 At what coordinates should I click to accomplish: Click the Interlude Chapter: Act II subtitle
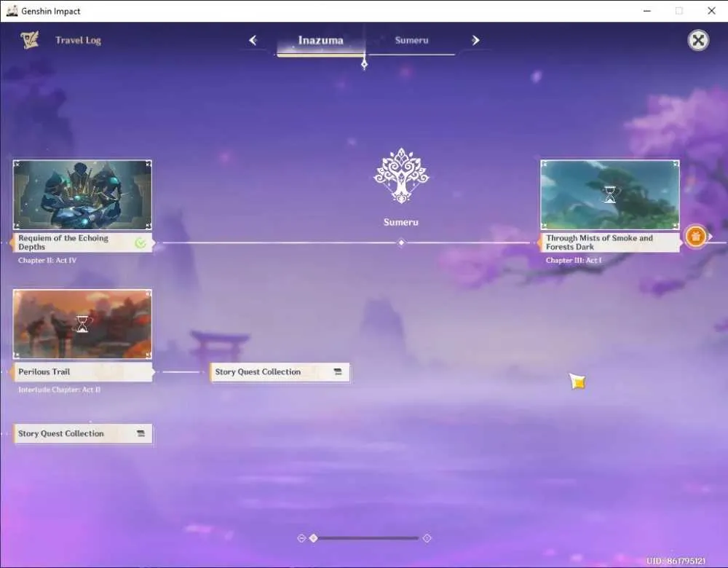coord(60,390)
